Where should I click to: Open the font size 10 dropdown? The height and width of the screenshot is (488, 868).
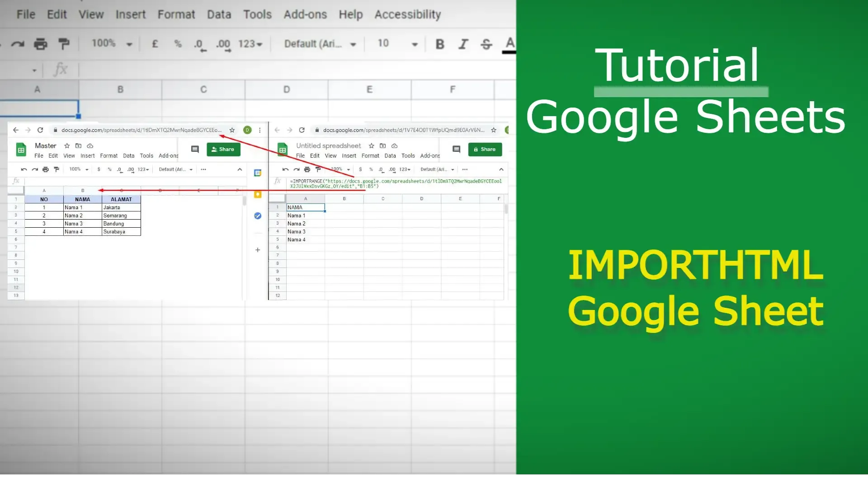(x=397, y=43)
